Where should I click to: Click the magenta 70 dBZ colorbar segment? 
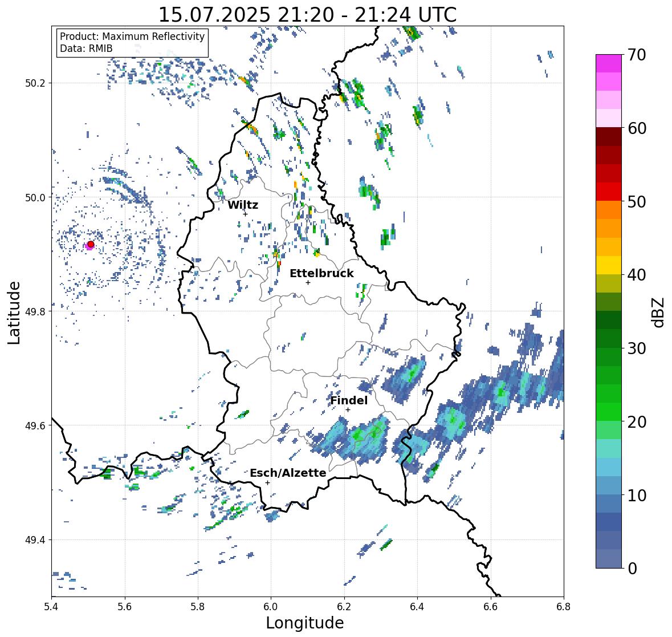click(x=609, y=63)
